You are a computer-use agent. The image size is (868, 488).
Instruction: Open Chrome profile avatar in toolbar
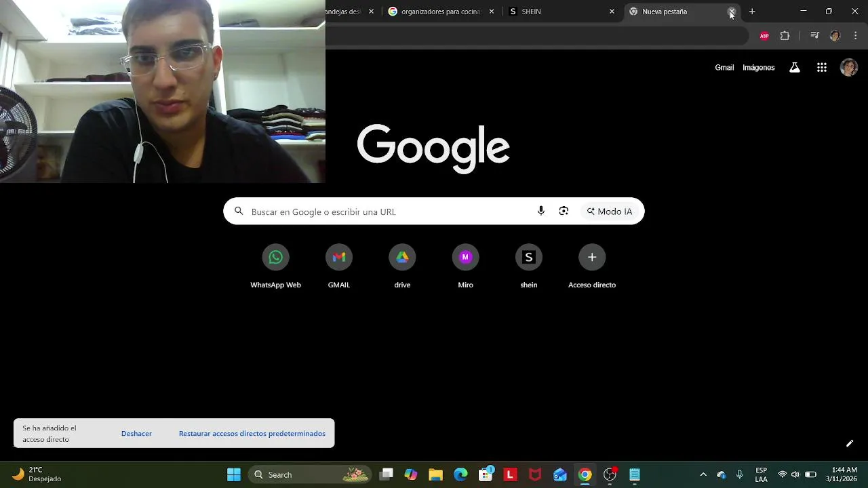835,36
